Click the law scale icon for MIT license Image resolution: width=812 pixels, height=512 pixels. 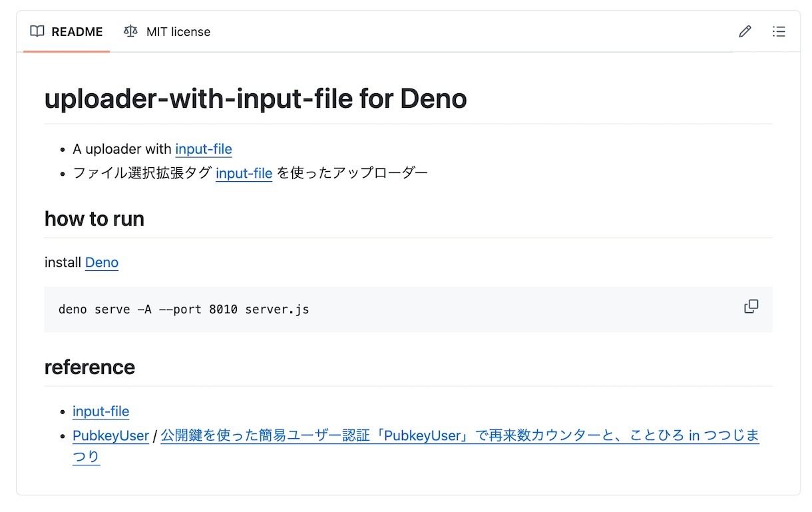[x=131, y=31]
